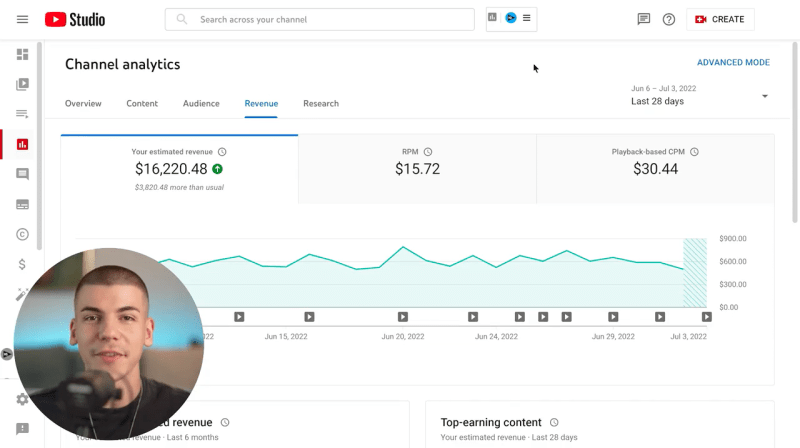Image resolution: width=800 pixels, height=448 pixels.
Task: Open Playlists icon in sidebar
Action: [22, 114]
